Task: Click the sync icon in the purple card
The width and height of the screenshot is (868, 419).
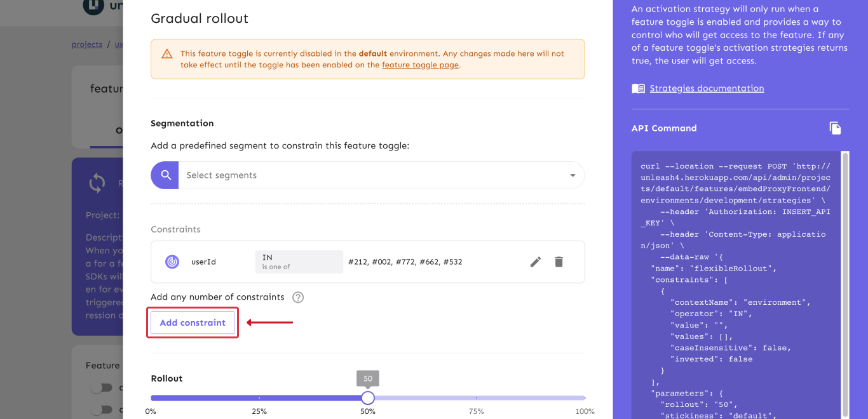Action: coord(97,183)
